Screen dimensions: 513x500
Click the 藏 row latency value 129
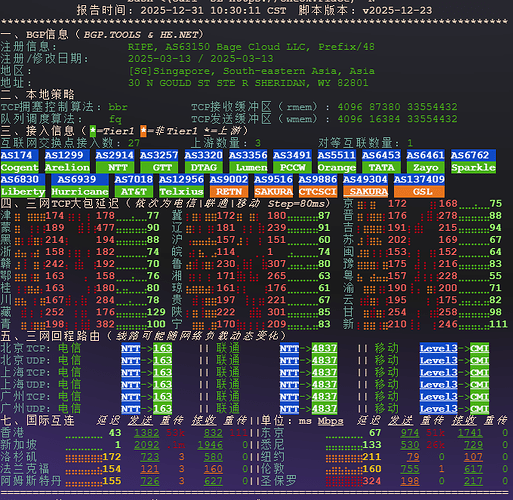pyautogui.click(x=156, y=312)
